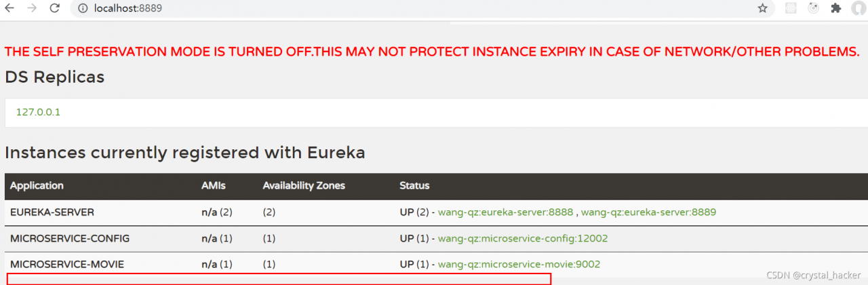
Task: Click the round extension icon beside puzzle
Action: [814, 9]
